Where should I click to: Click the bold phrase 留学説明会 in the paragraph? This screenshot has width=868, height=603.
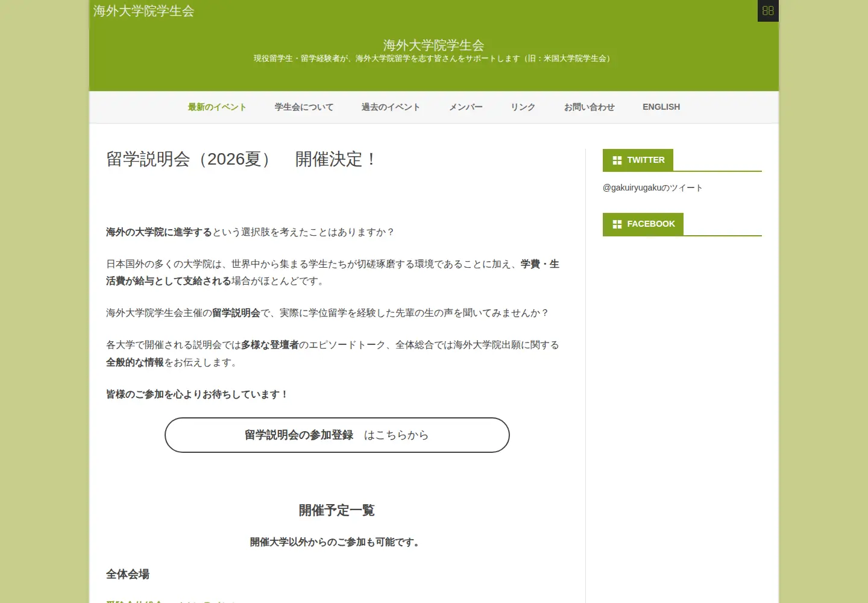[236, 313]
